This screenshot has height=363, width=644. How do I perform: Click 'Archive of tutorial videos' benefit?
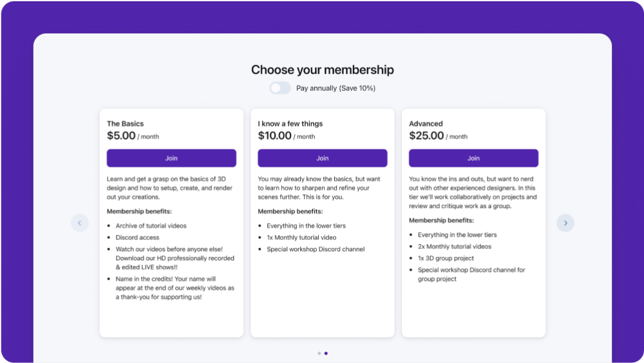pos(151,226)
